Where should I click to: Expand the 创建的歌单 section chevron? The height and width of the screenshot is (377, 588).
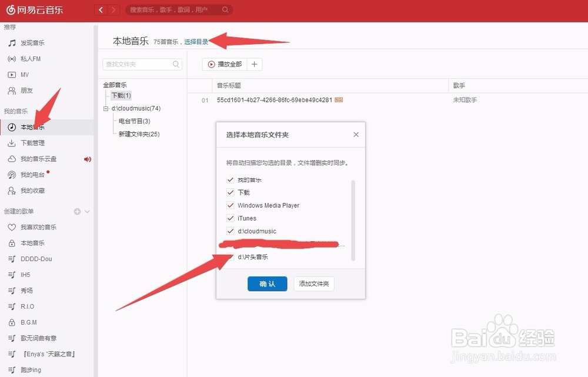(x=85, y=211)
